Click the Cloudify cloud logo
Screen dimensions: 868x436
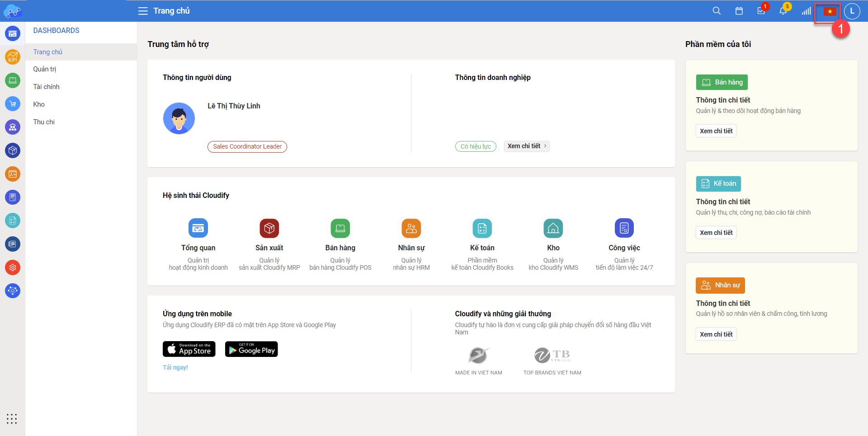tap(13, 11)
